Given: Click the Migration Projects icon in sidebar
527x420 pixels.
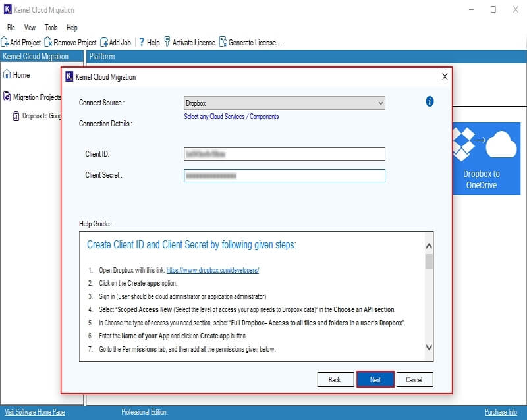Looking at the screenshot, I should (x=7, y=96).
